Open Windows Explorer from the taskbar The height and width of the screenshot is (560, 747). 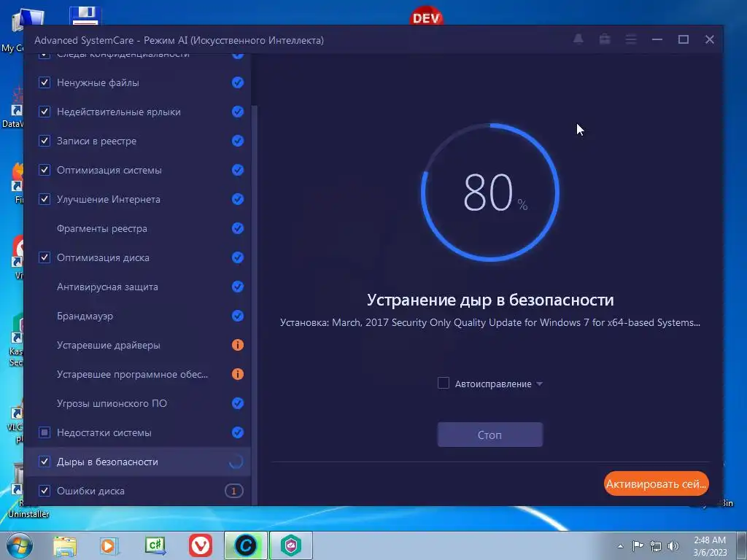[x=65, y=545]
